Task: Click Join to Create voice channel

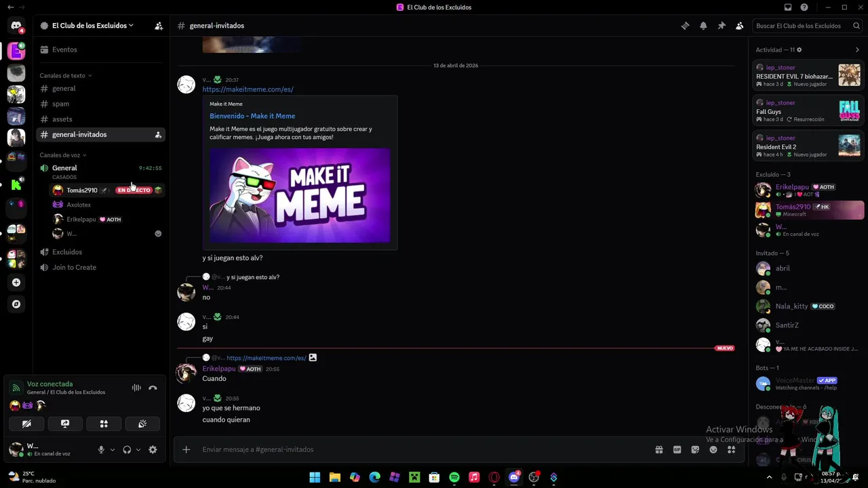Action: 101,267
